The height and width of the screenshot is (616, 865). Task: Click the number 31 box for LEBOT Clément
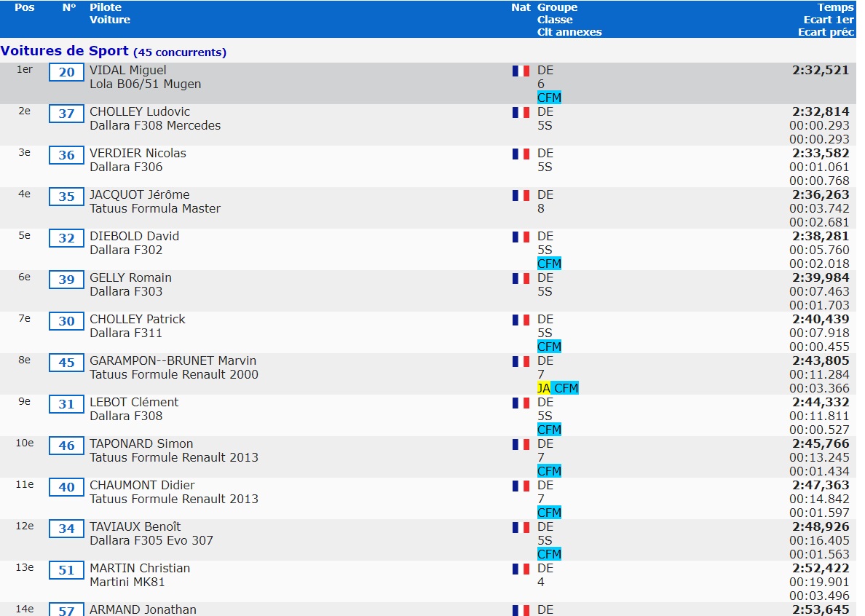(x=66, y=403)
